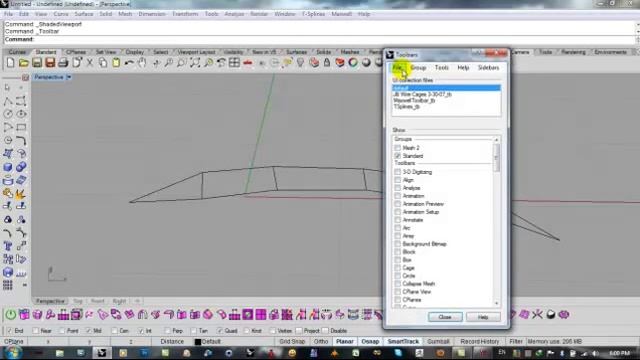The image size is (640, 360).
Task: Open the Tools menu in Toolbars dialog
Action: (x=442, y=68)
